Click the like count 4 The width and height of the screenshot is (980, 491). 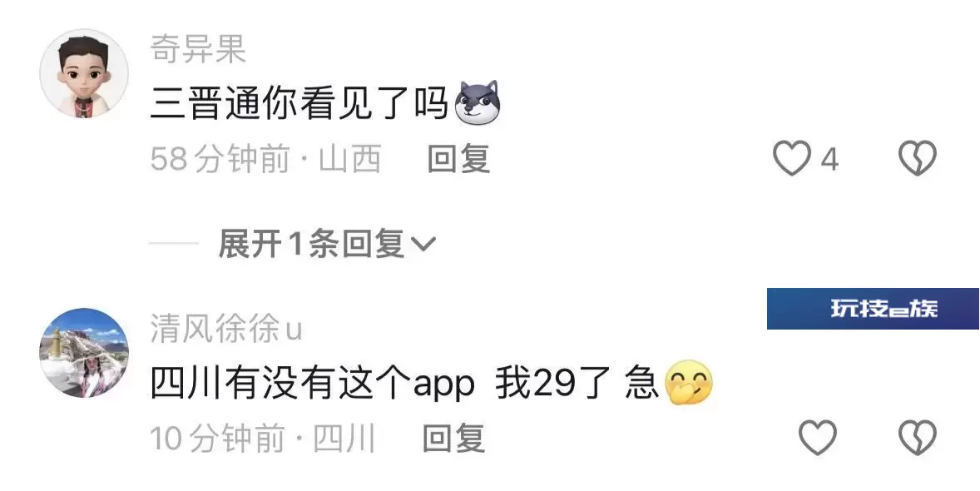[829, 160]
